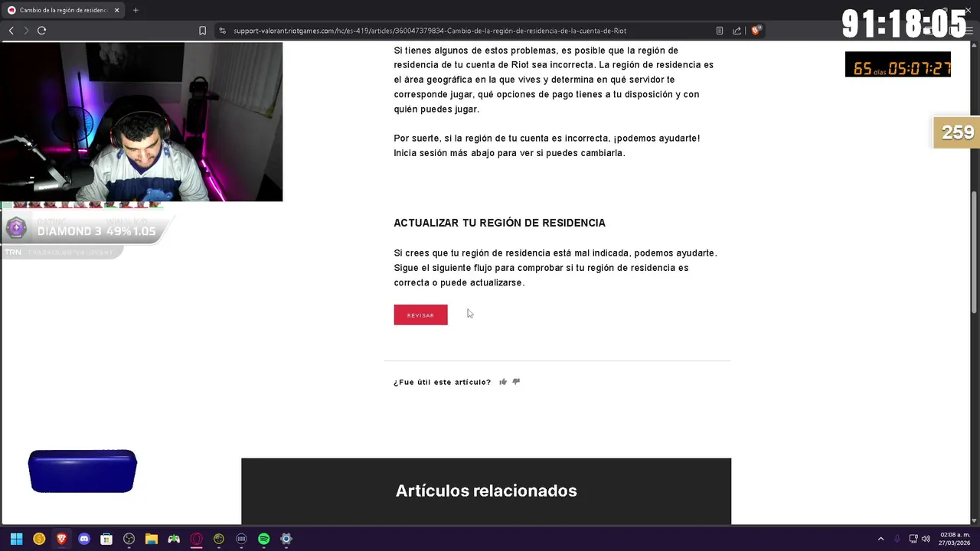The height and width of the screenshot is (551, 980).
Task: Give the article a thumbs up
Action: [x=503, y=382]
